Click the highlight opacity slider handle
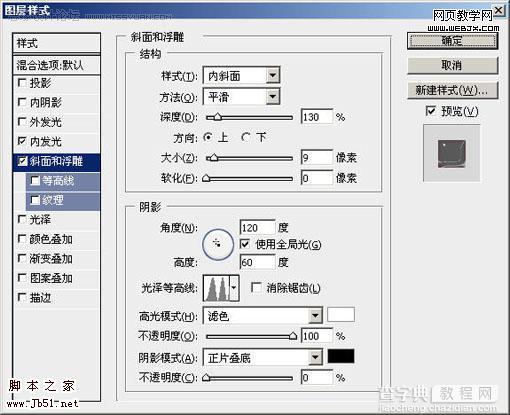This screenshot has width=510, height=415. tap(292, 336)
